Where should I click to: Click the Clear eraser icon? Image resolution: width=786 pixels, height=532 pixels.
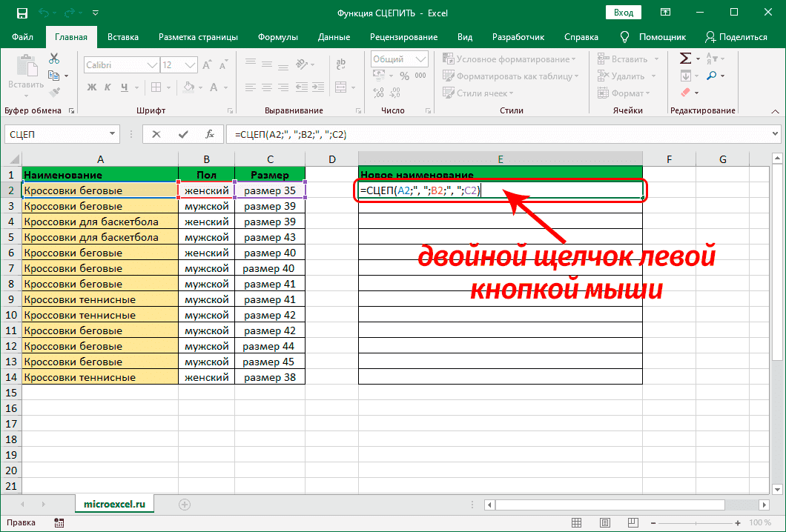(685, 93)
